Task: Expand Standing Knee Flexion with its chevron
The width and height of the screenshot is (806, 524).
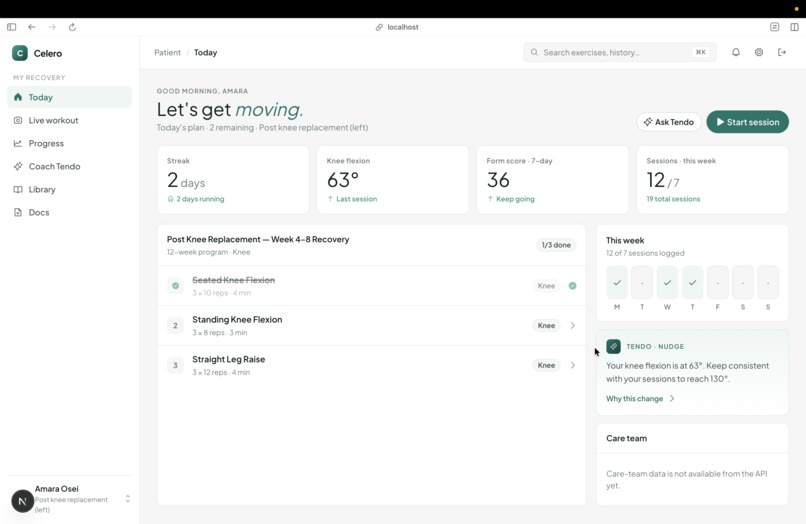Action: (573, 326)
